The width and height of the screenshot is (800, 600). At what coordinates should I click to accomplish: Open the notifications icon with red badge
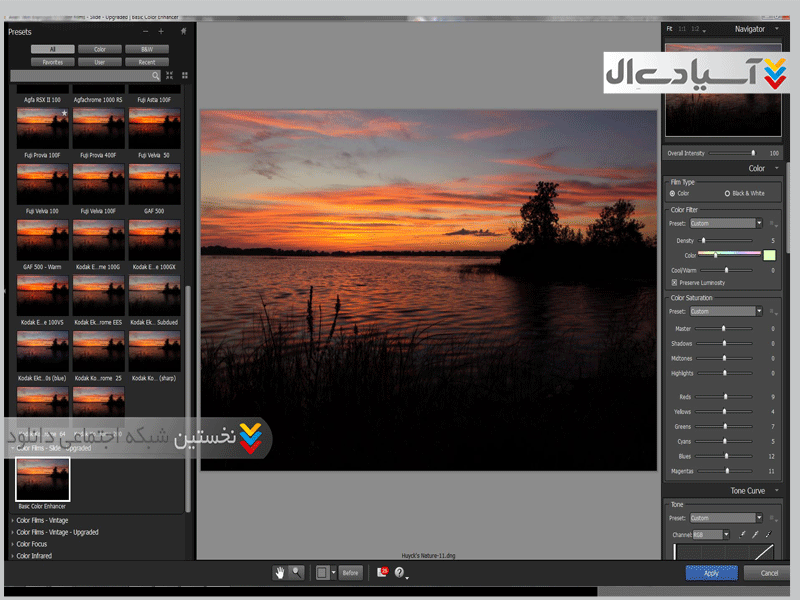383,573
